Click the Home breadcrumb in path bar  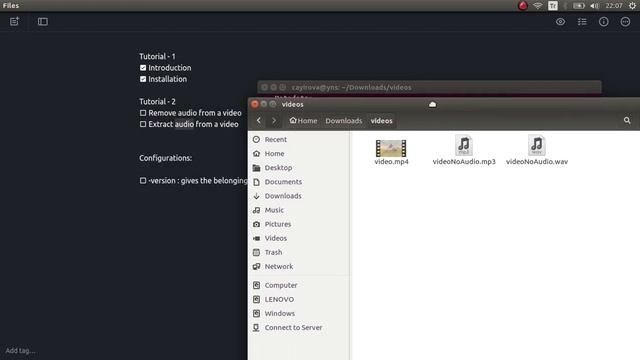303,121
